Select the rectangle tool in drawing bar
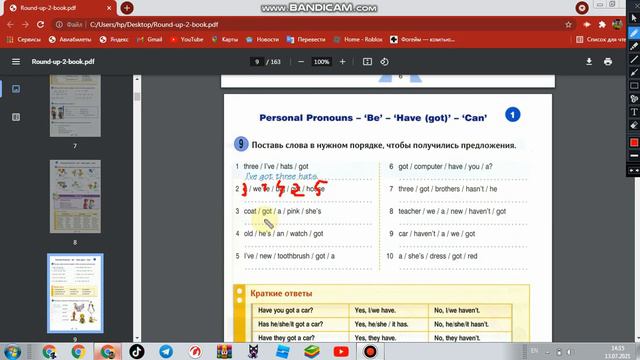Screen dimensions: 640x360 pos(633,86)
